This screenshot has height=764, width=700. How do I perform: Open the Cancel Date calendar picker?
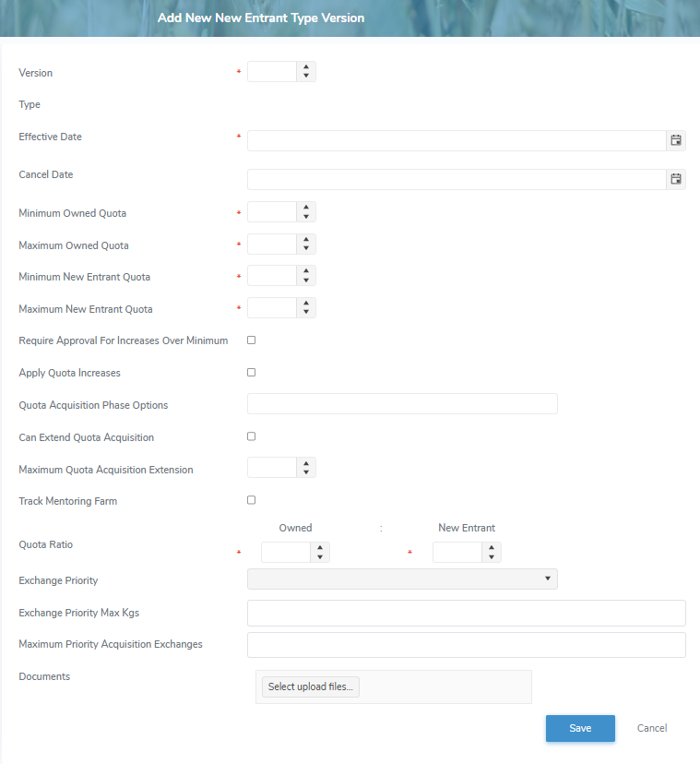tap(676, 179)
